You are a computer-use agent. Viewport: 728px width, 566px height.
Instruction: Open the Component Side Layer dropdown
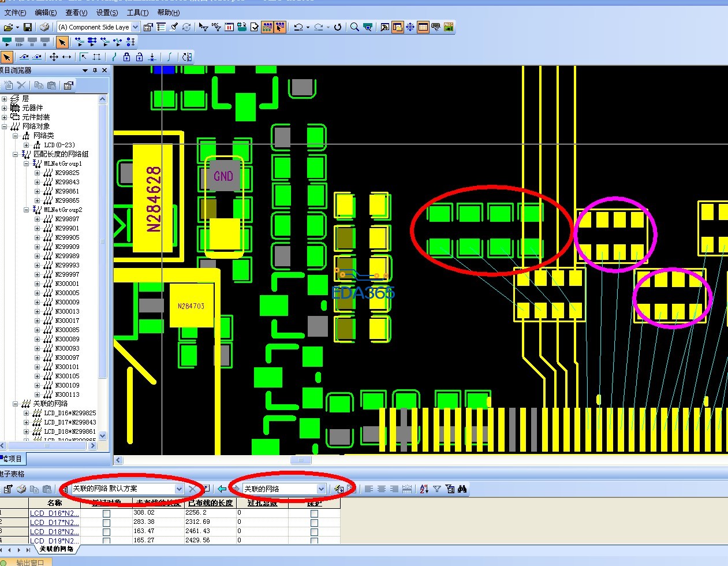pos(135,27)
